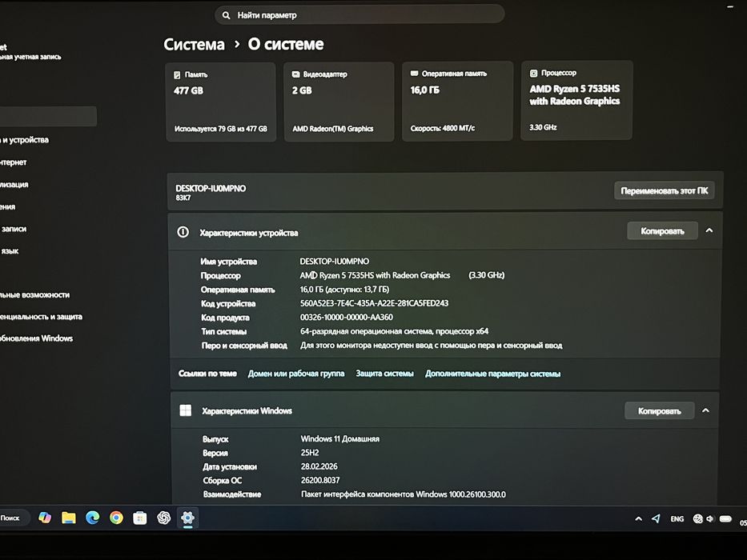
Task: Click the Дата установки value 28.02.2026
Action: [x=319, y=466]
